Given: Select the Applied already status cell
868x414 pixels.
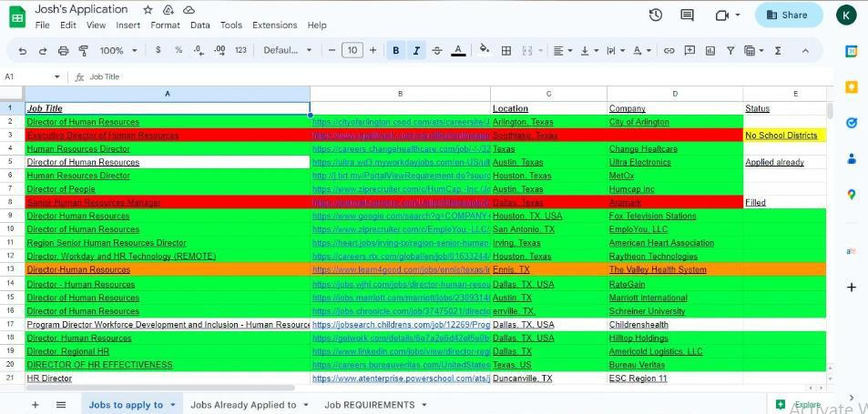Looking at the screenshot, I should (785, 163).
